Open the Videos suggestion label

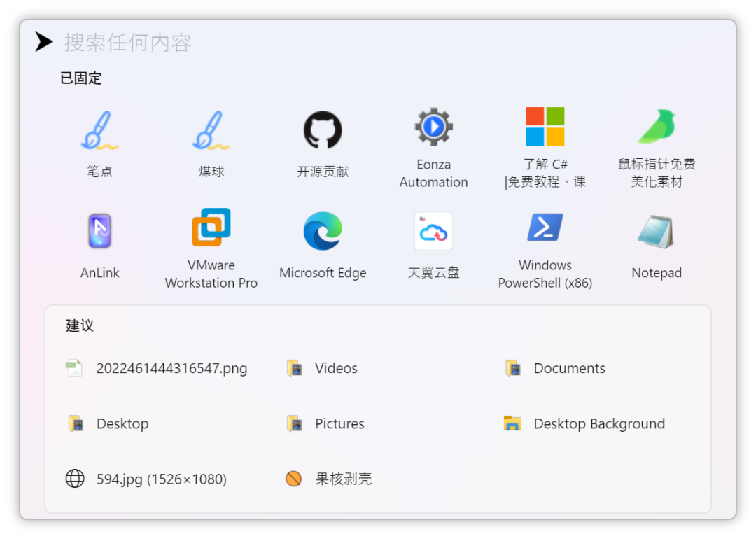click(x=336, y=368)
